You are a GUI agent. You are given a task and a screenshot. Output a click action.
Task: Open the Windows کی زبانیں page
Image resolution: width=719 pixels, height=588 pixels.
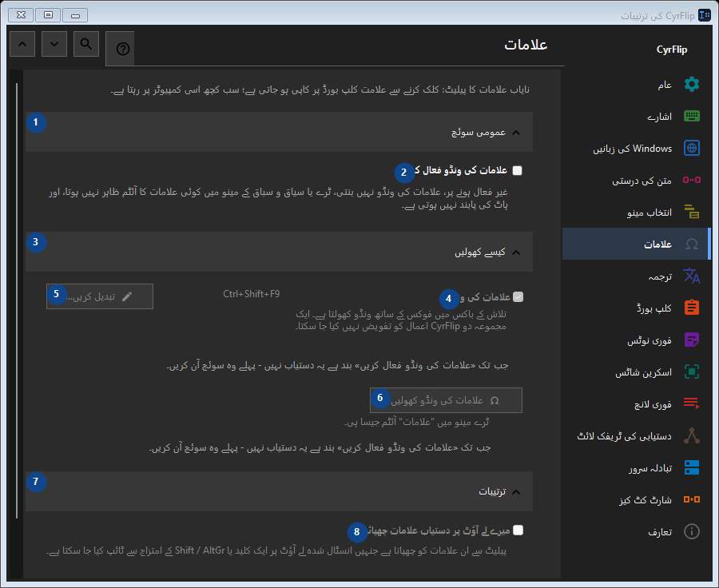click(x=636, y=148)
